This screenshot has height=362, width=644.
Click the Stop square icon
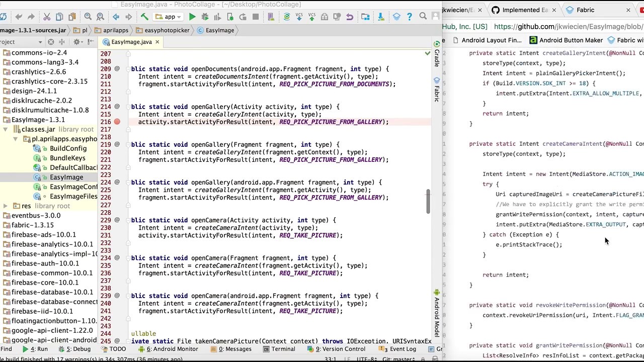click(x=256, y=17)
